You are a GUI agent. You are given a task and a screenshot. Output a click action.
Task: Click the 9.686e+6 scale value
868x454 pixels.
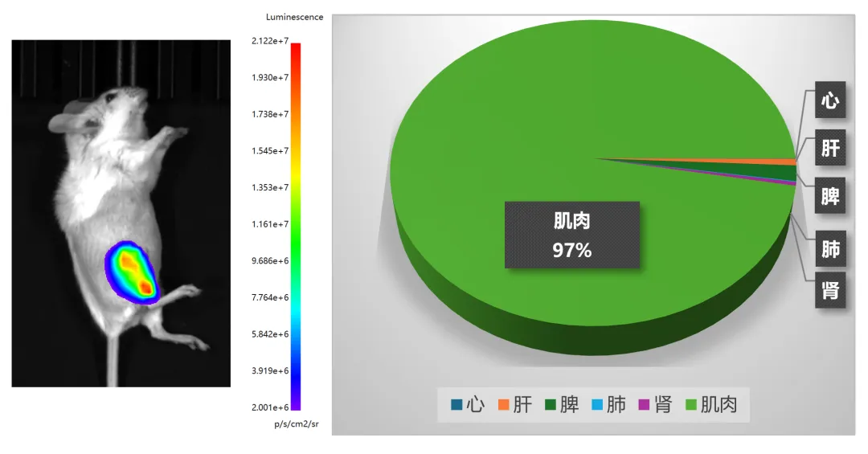(270, 261)
